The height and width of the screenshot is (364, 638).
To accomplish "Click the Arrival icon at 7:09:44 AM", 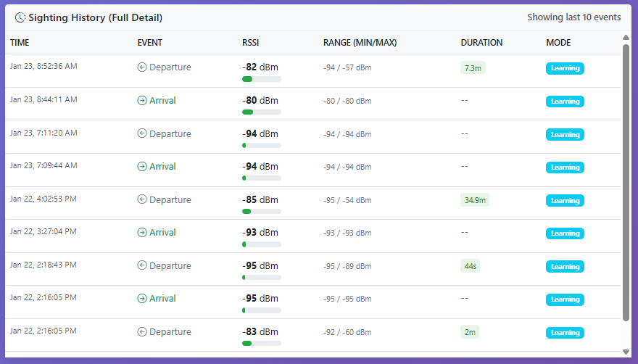I will (x=142, y=167).
